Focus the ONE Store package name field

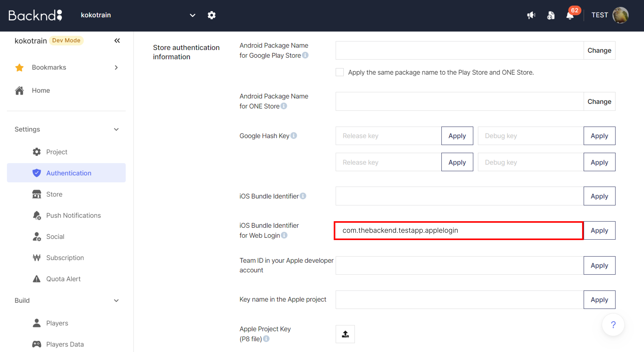(x=460, y=102)
